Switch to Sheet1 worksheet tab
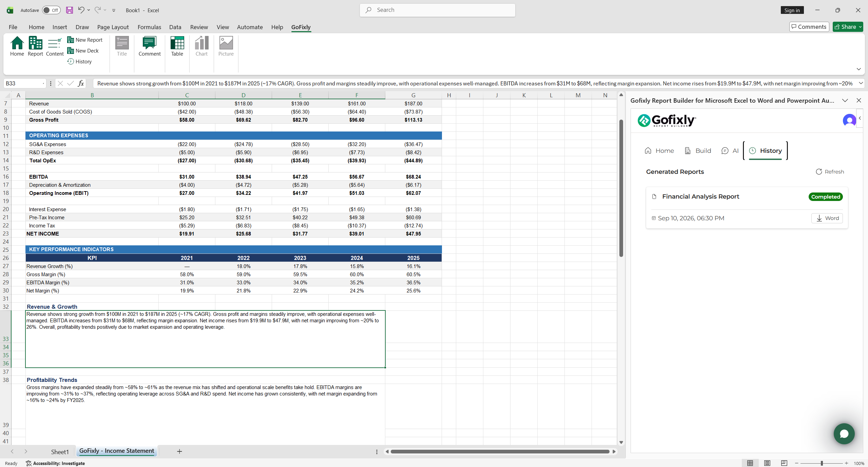Image resolution: width=868 pixels, height=467 pixels. tap(60, 451)
